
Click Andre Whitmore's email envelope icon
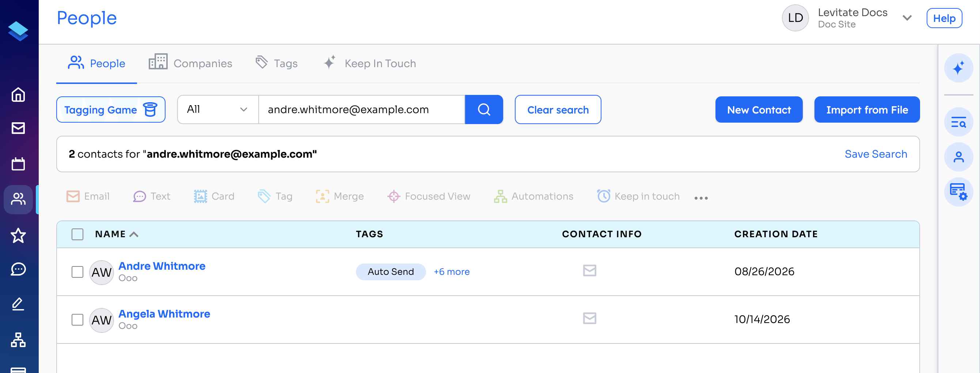[590, 271]
